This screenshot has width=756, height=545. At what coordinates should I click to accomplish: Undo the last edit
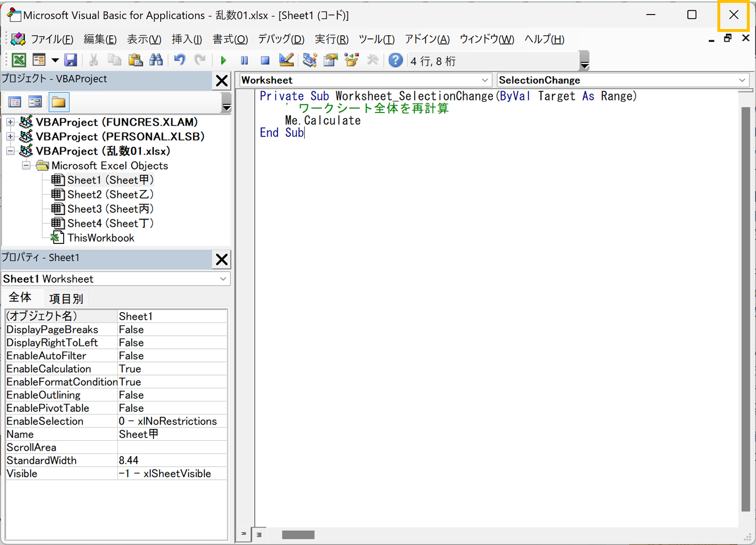pos(180,60)
